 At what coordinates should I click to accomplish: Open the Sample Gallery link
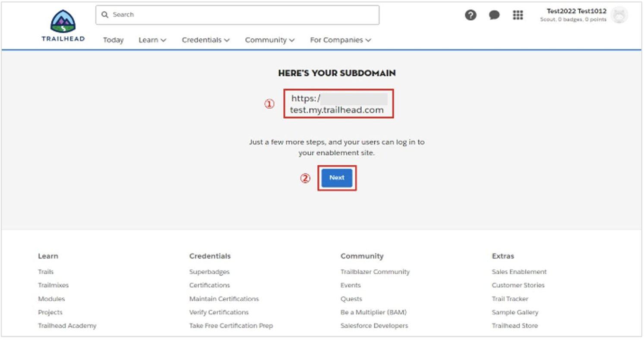click(515, 312)
